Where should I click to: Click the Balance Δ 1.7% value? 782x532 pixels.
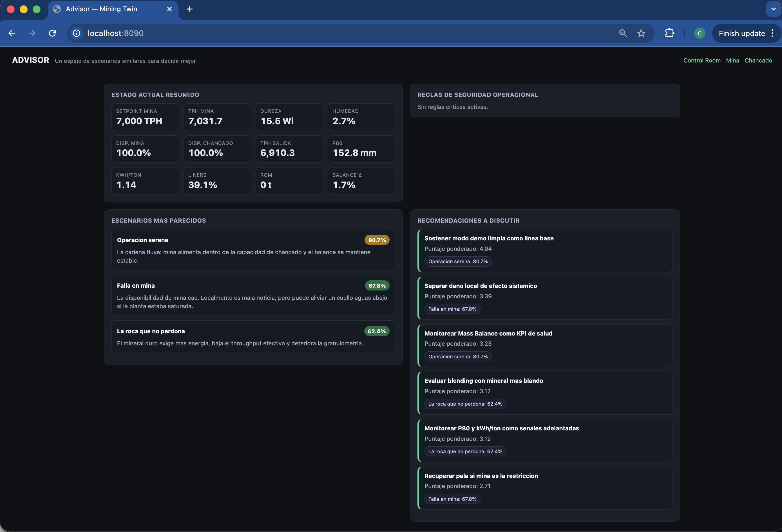click(x=344, y=185)
